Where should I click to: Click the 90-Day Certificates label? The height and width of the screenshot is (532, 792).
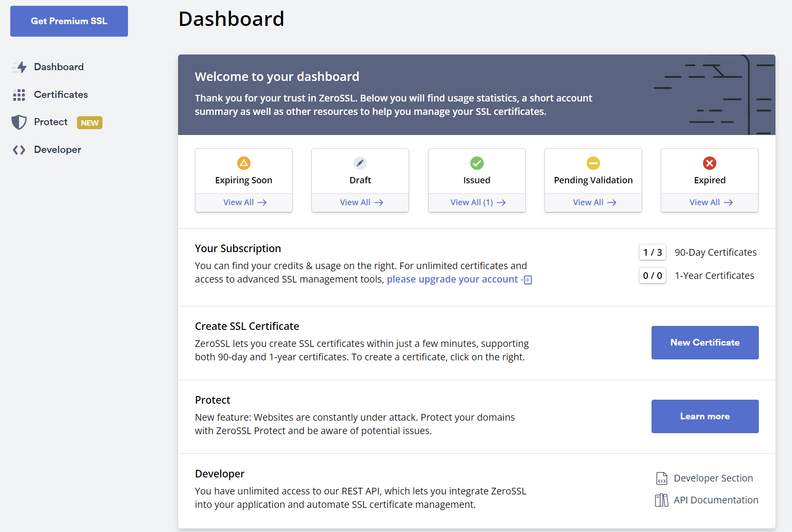coord(715,253)
